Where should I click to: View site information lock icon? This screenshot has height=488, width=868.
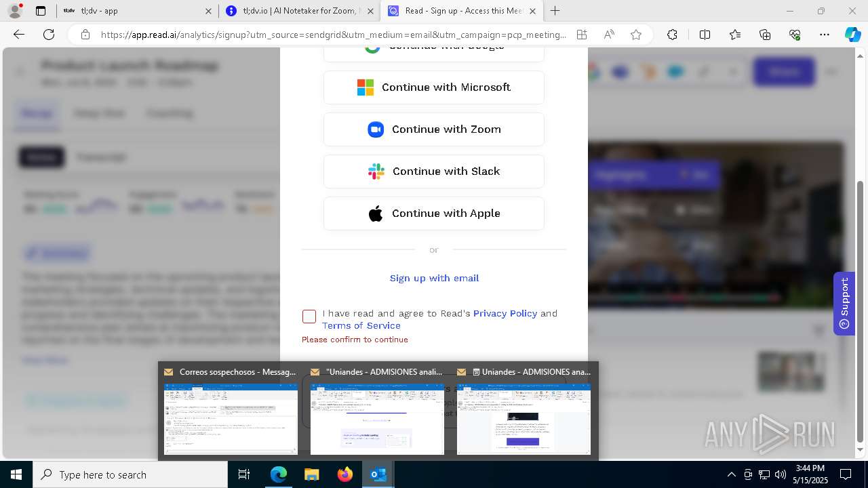(x=85, y=35)
